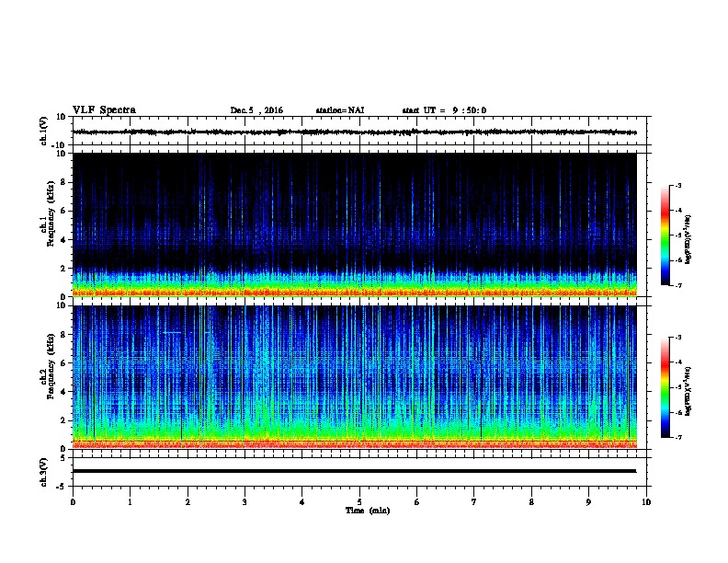Click the log(PSD) label beside upper colorbar
The height and width of the screenshot is (563, 728).
pos(688,239)
